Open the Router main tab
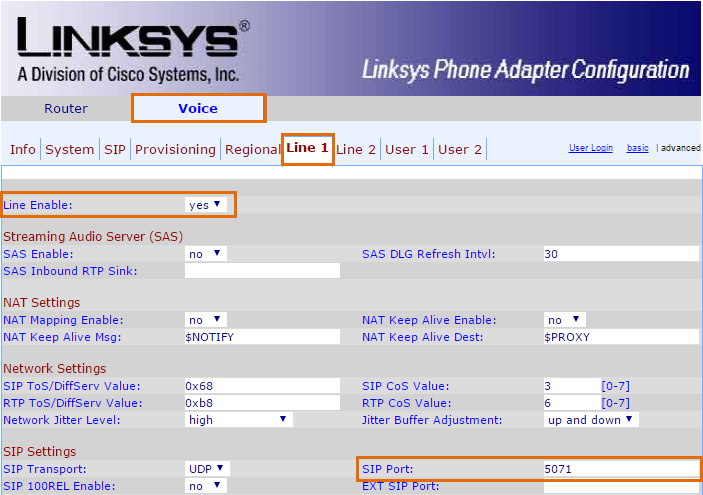Image resolution: width=703 pixels, height=495 pixels. pyautogui.click(x=66, y=109)
